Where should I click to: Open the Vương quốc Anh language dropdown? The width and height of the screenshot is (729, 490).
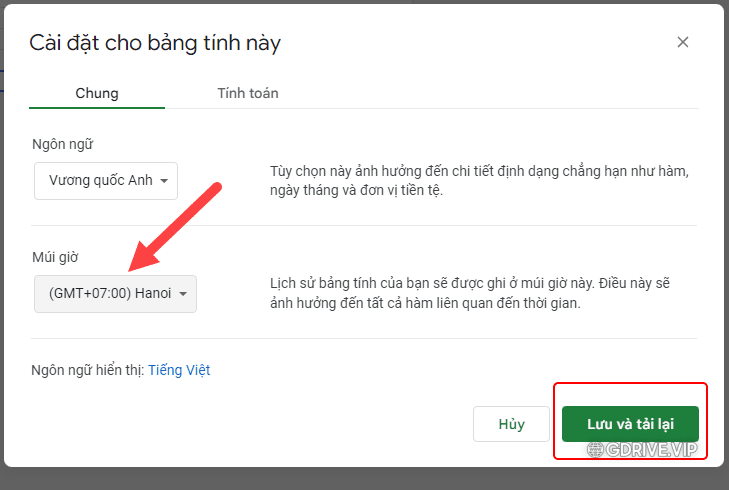[x=106, y=181]
